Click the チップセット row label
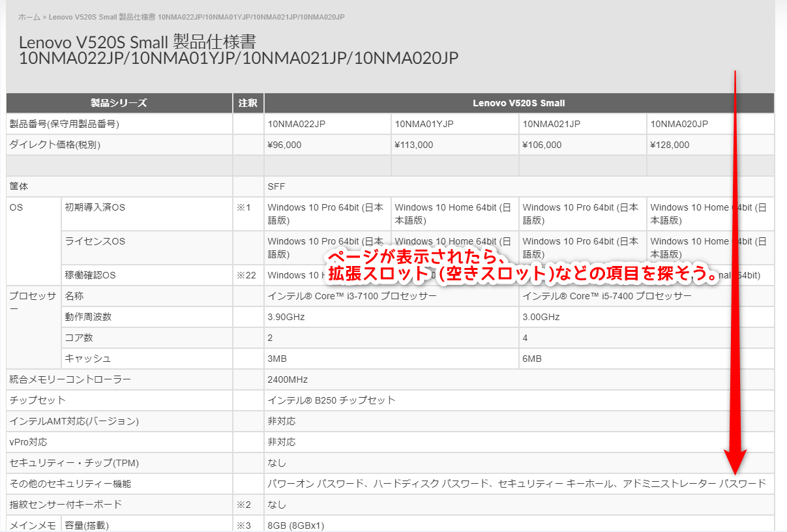The height and width of the screenshot is (532, 787). pyautogui.click(x=37, y=400)
